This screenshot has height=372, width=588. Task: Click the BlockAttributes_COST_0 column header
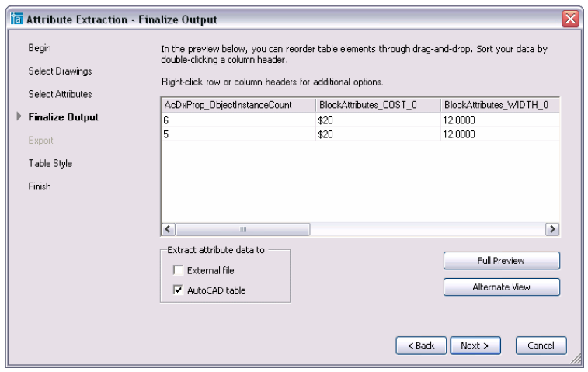click(x=378, y=105)
